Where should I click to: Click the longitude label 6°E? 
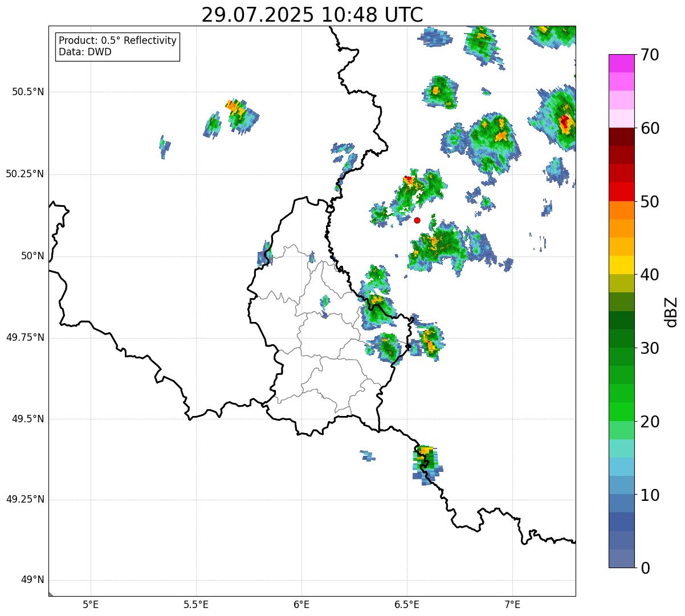[x=301, y=604]
